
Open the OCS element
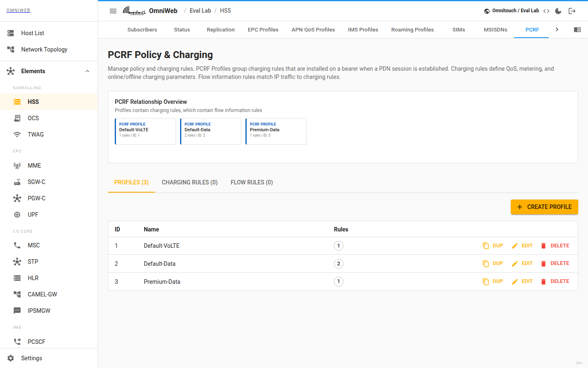[49, 118]
